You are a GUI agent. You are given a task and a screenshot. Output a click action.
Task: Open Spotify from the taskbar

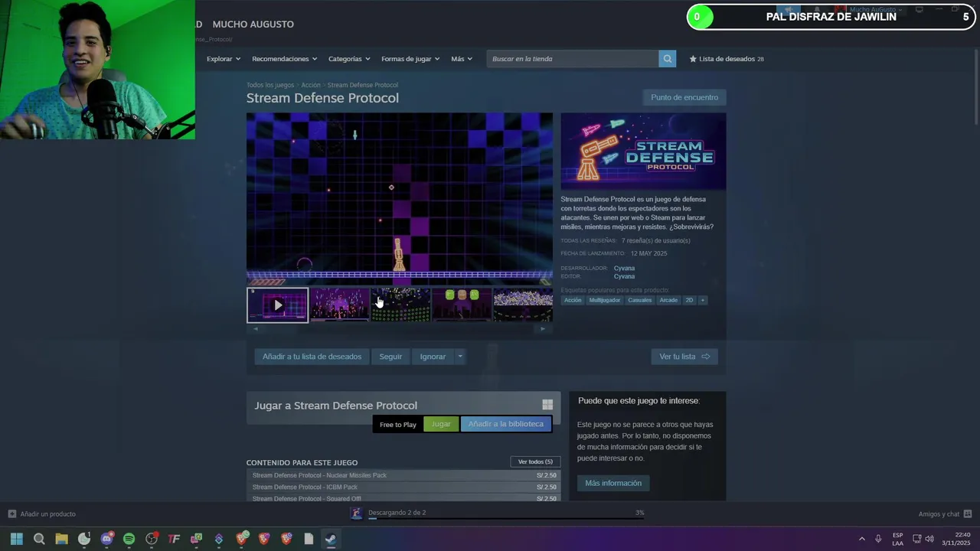coord(129,539)
